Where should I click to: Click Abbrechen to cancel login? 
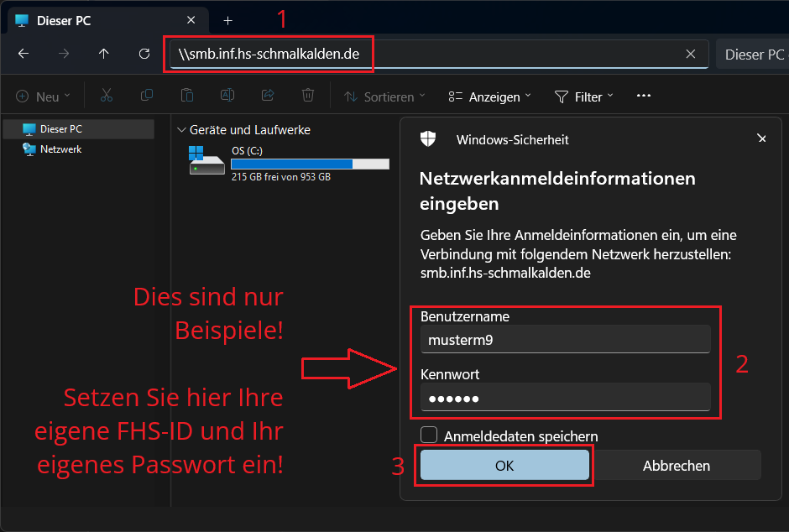pyautogui.click(x=677, y=466)
